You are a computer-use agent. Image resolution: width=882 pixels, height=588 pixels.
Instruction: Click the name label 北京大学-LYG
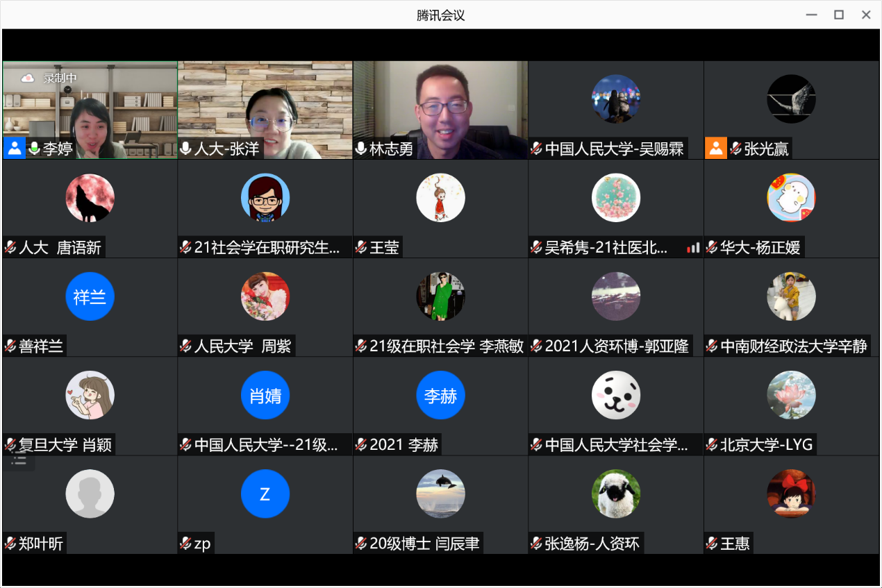point(766,445)
